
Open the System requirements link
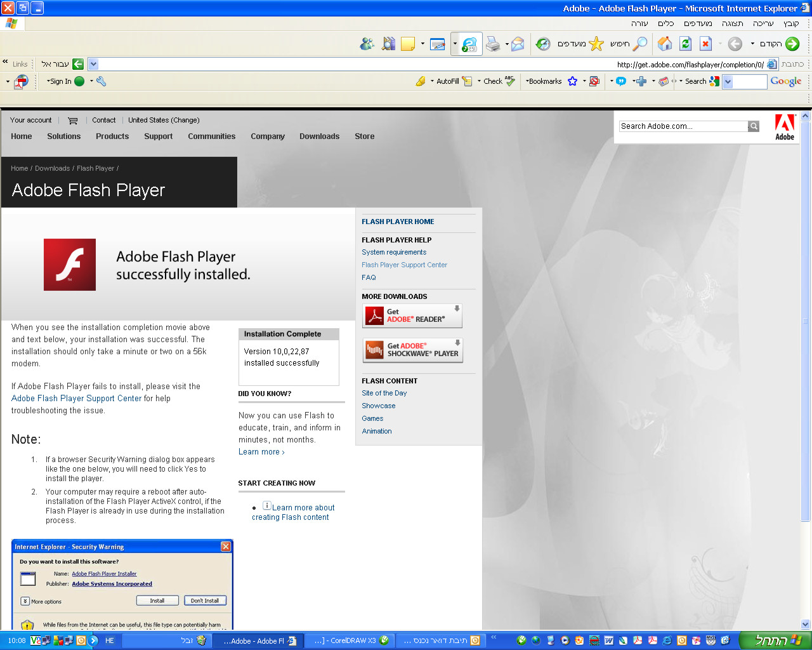pos(394,252)
